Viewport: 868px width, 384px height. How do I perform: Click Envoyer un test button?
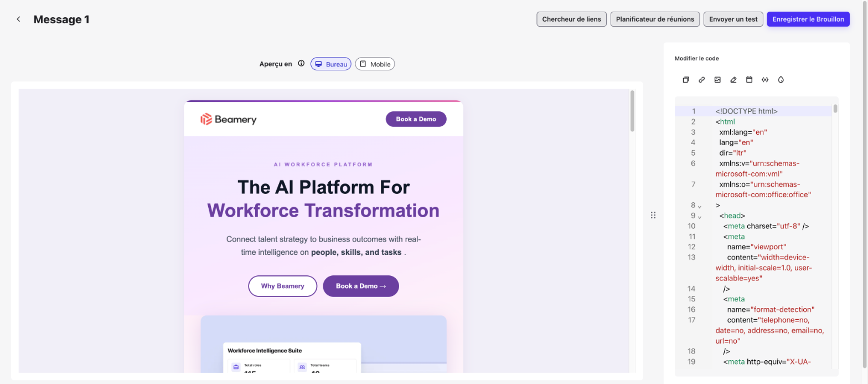click(x=733, y=19)
